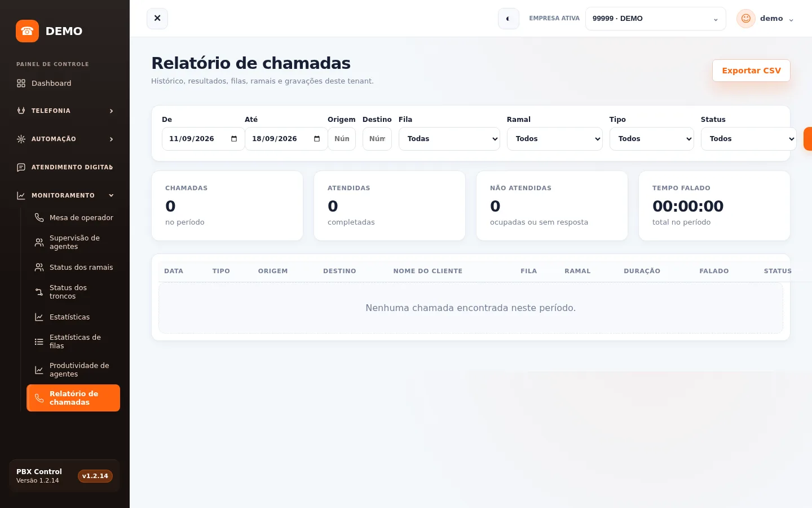Click the Estatísticas line chart icon
Screen dimensions: 812x508
tap(39, 317)
